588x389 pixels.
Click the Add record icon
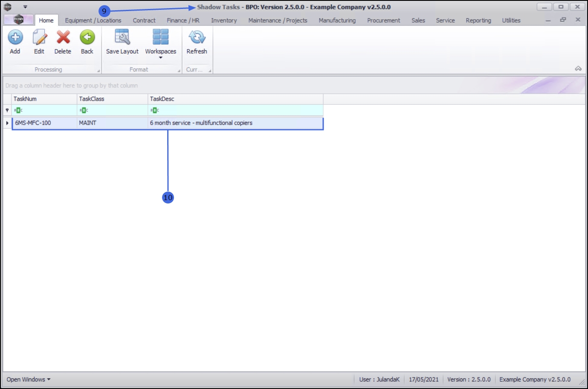tap(15, 37)
